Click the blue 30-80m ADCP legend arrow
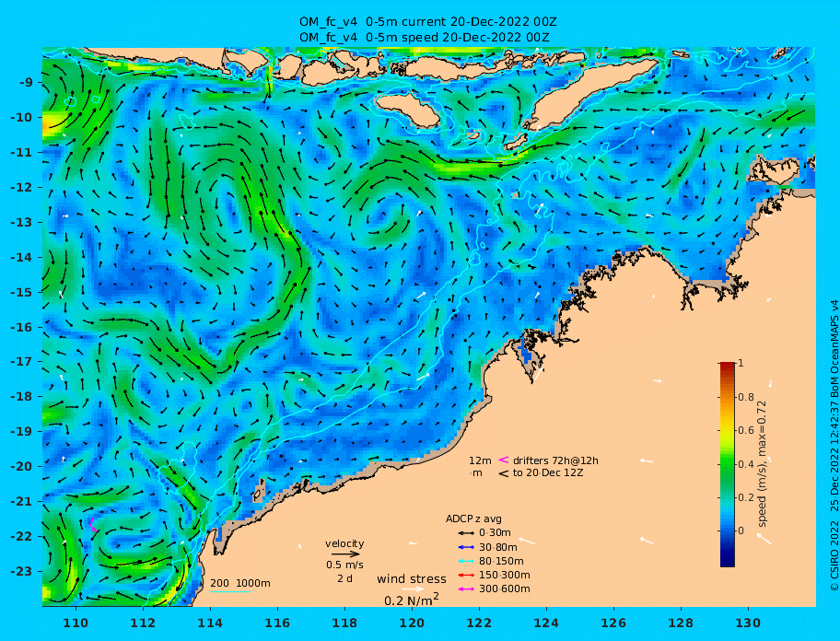The width and height of the screenshot is (840, 641). (x=465, y=547)
